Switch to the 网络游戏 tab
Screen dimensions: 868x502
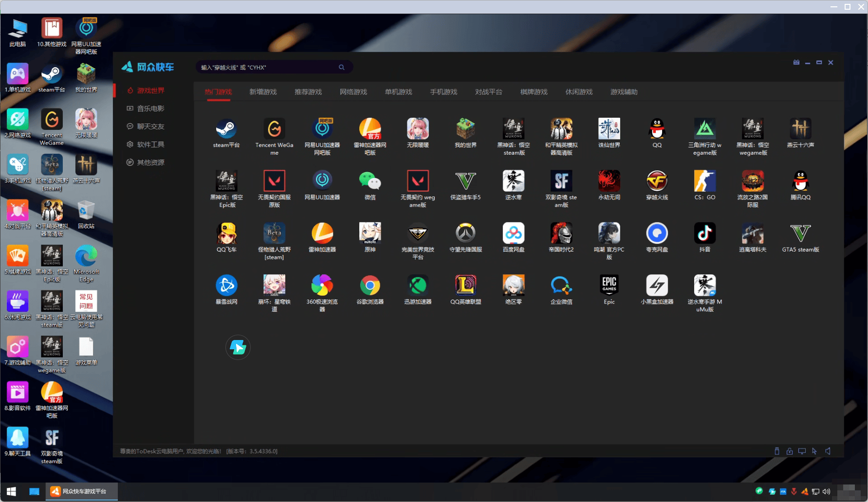pyautogui.click(x=353, y=92)
